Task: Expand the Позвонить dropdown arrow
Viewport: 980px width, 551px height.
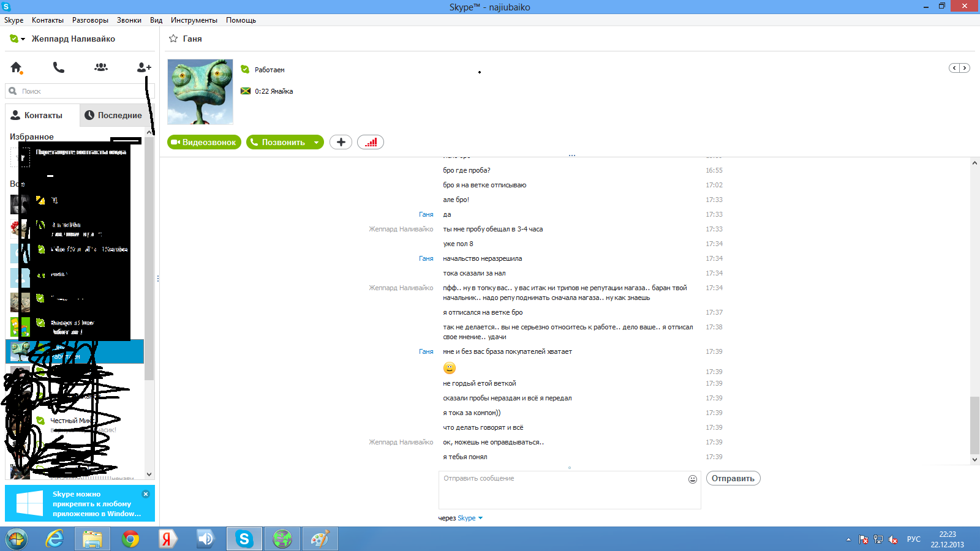Action: coord(317,142)
